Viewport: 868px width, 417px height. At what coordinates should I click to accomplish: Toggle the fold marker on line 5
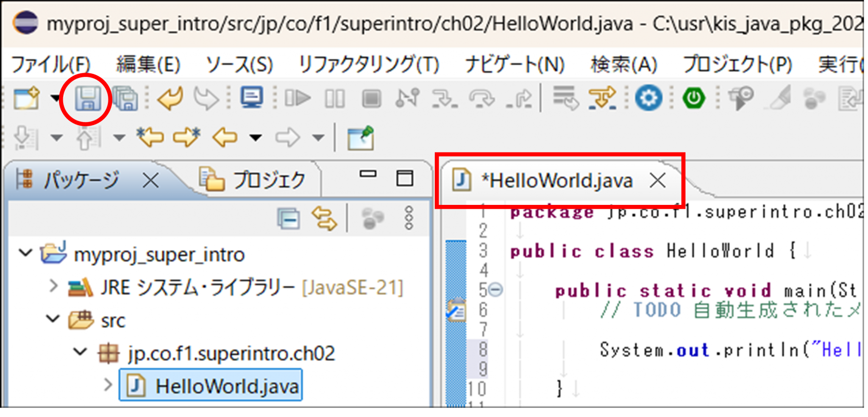coord(495,290)
